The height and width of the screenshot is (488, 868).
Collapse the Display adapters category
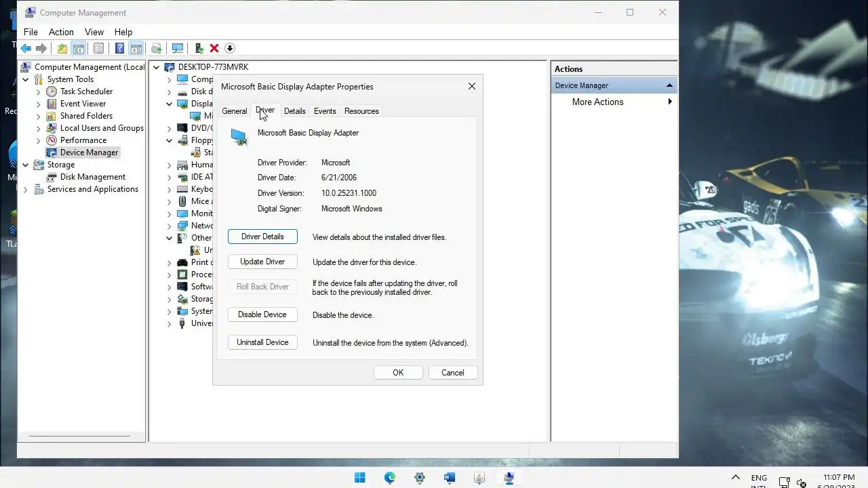pyautogui.click(x=170, y=104)
